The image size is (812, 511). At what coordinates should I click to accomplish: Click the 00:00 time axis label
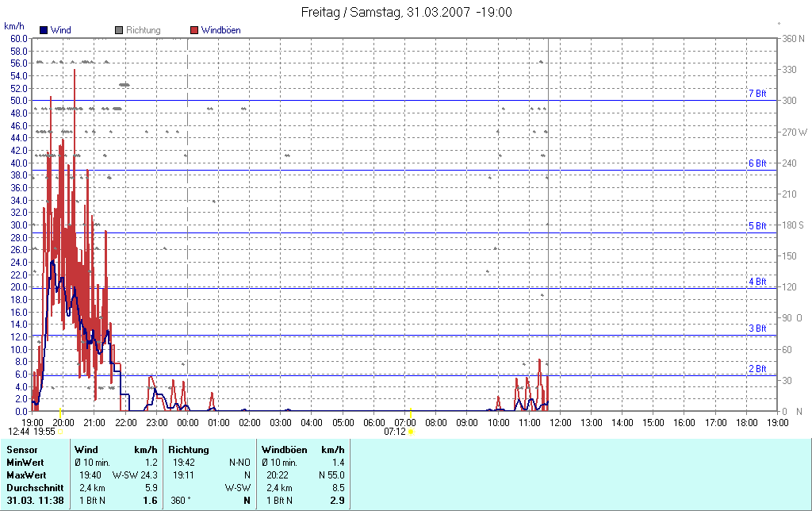(187, 422)
